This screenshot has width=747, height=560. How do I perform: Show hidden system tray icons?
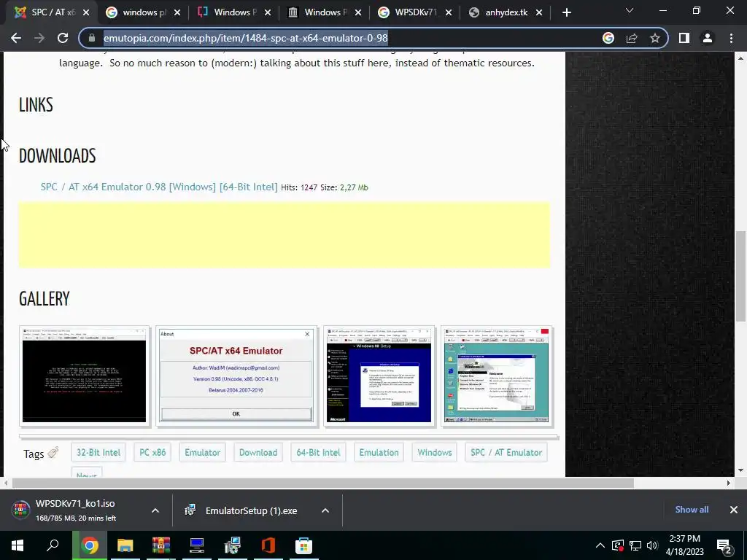click(600, 545)
